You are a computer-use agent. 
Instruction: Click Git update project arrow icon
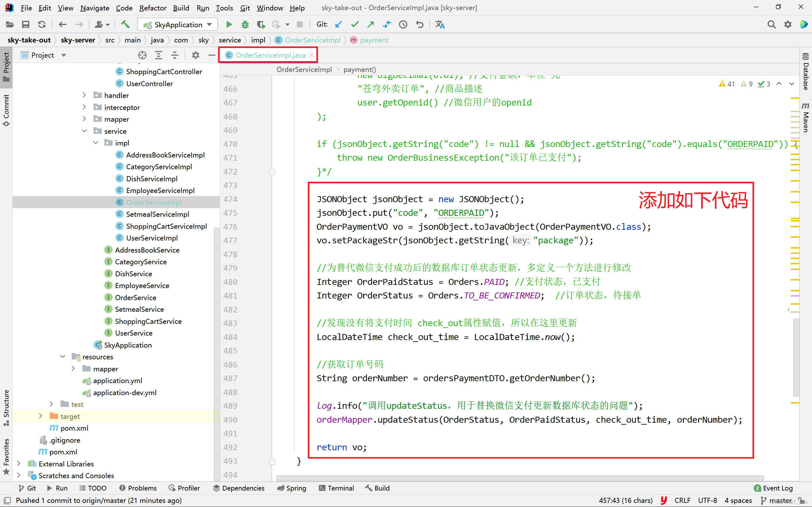[338, 24]
